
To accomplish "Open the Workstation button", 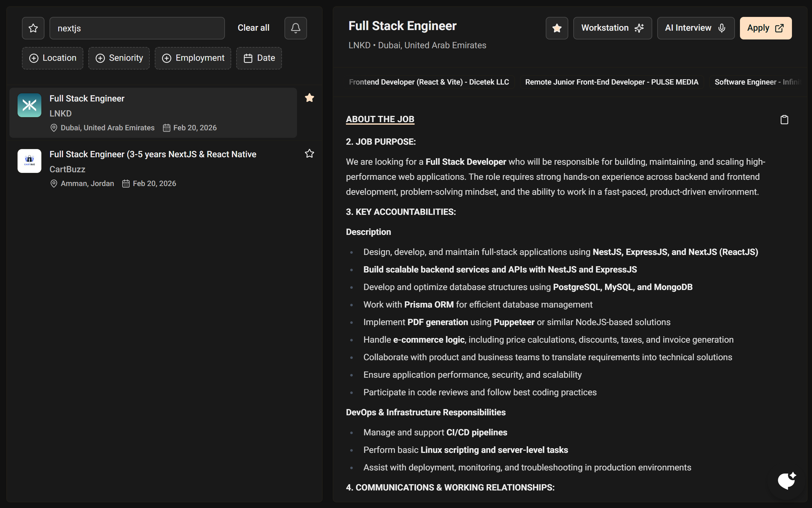I will click(612, 28).
